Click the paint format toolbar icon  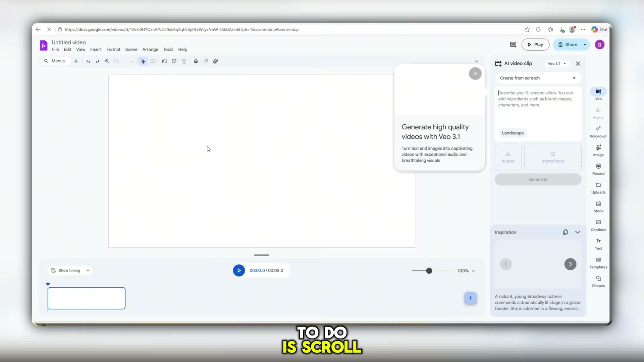click(184, 61)
